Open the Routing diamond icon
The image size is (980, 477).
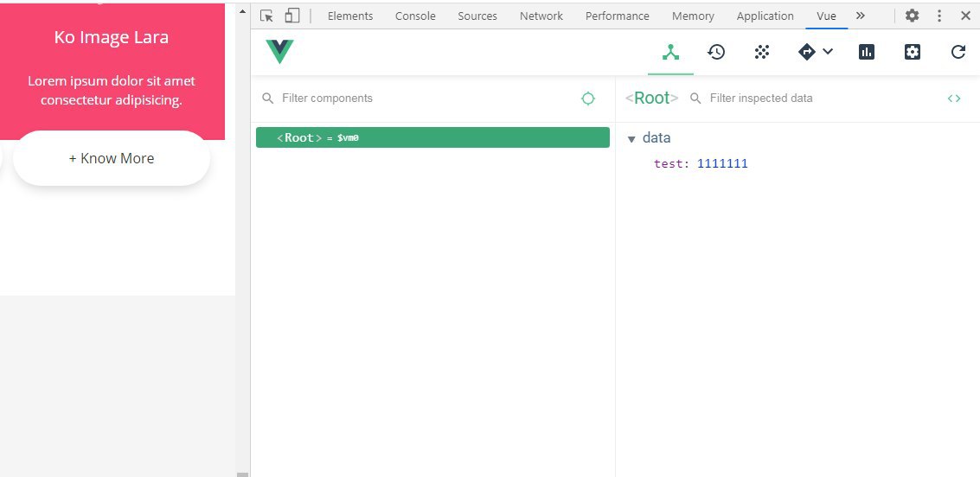click(807, 53)
